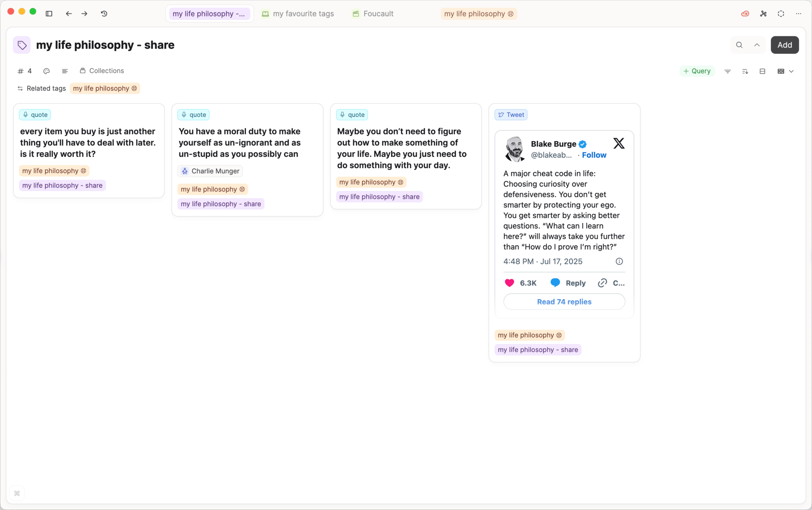Click the cloud sync icon
This screenshot has width=812, height=510.
[745, 14]
